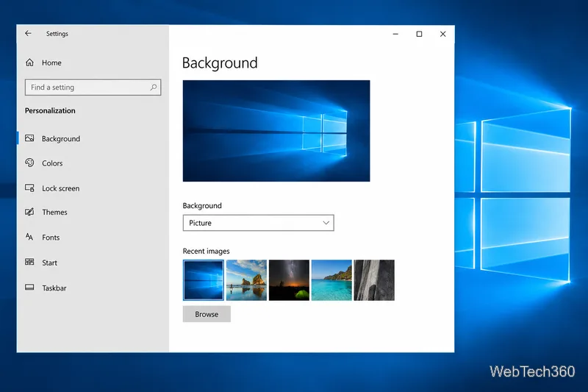Click the large background preview image

[276, 131]
